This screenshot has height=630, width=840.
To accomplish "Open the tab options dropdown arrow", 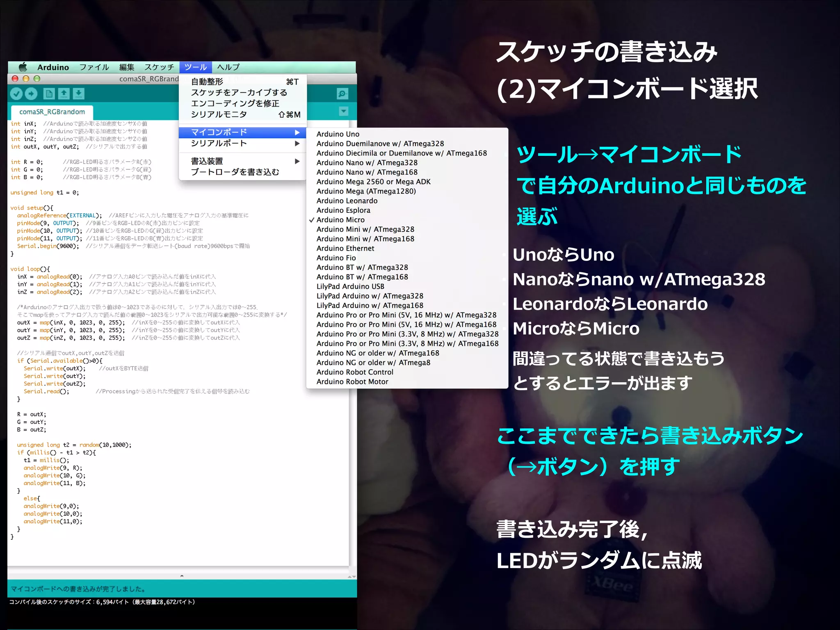I will (344, 111).
